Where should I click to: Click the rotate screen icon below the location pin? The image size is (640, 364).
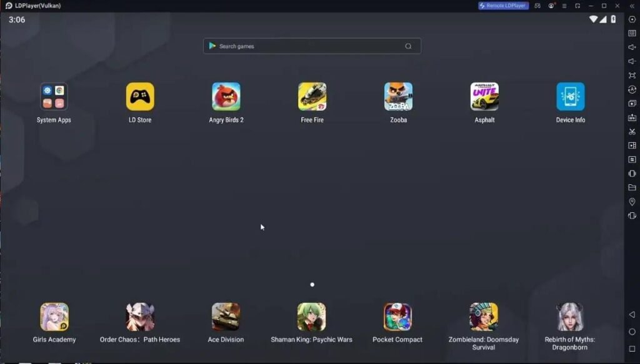(632, 215)
